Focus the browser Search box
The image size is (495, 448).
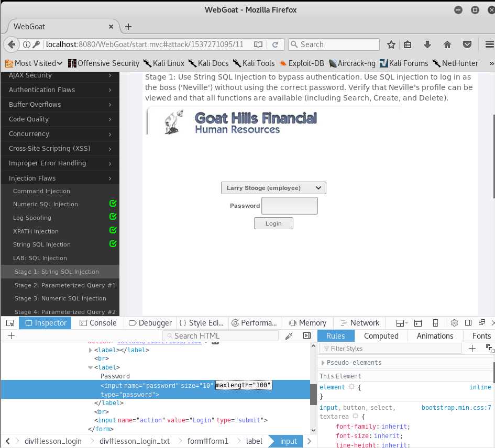click(334, 44)
